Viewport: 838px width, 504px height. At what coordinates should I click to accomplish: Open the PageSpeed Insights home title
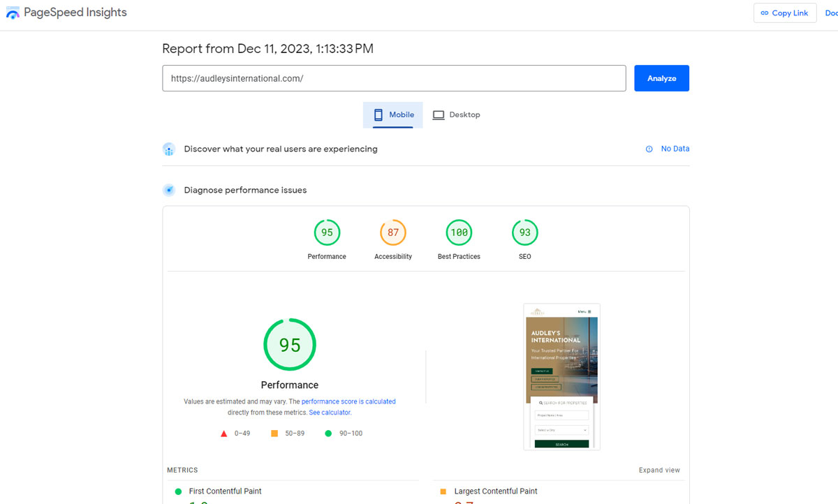[x=75, y=13]
